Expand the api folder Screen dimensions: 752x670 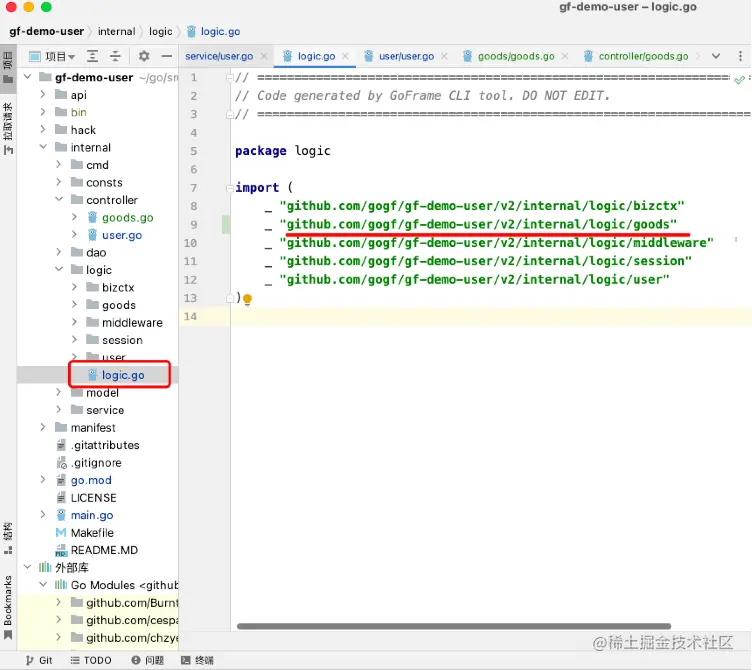pos(43,94)
